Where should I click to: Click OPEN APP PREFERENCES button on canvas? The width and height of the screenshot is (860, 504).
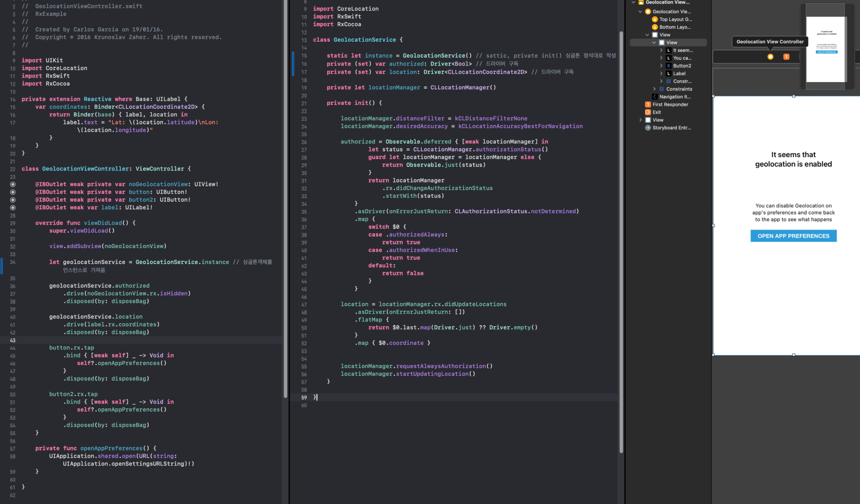point(793,236)
